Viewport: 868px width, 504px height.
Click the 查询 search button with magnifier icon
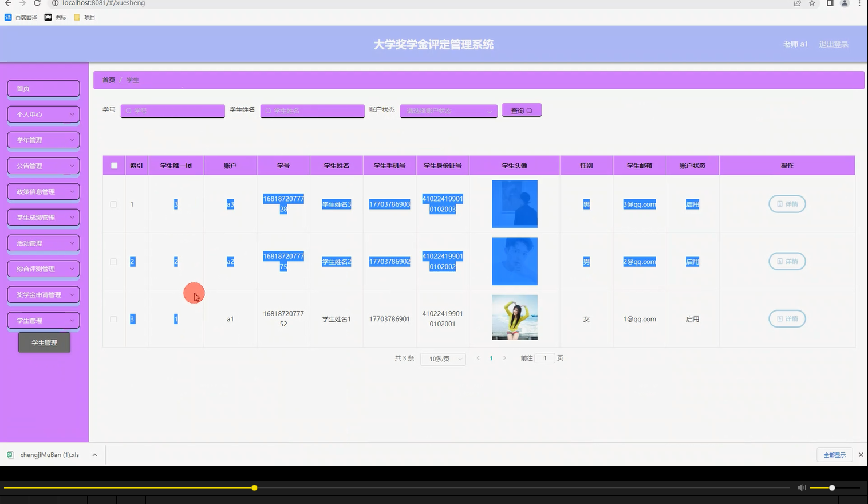[521, 110]
